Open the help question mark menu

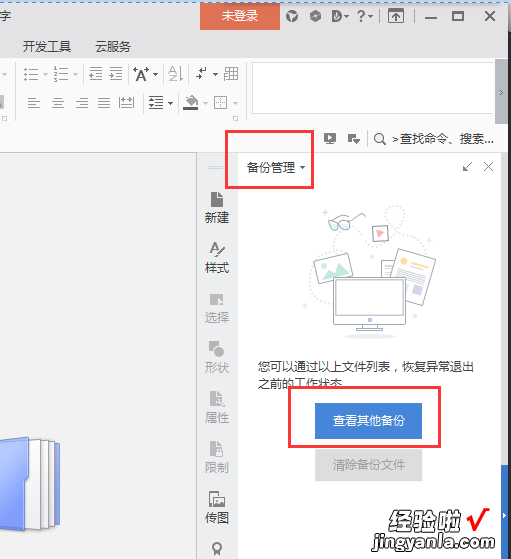(x=365, y=16)
